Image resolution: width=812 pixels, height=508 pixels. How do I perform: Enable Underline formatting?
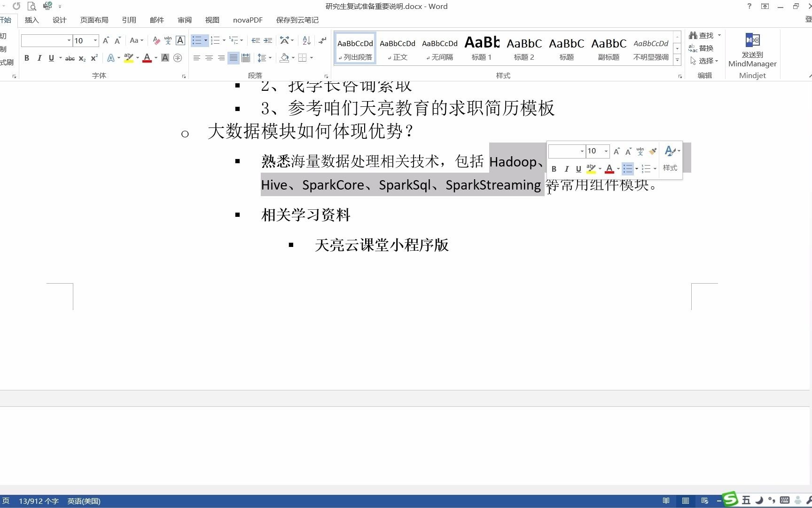pos(51,58)
